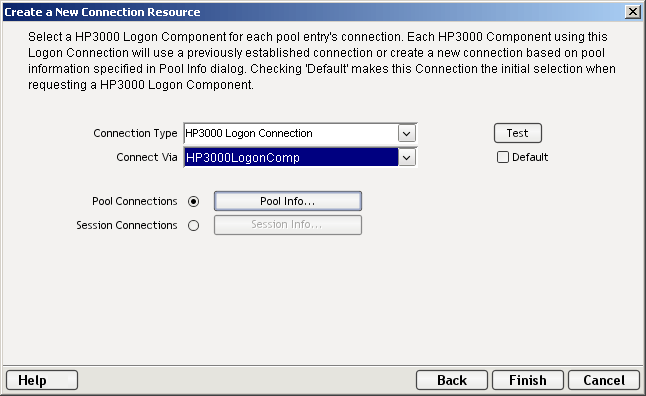
Task: Go Back to the previous step
Action: [x=452, y=380]
